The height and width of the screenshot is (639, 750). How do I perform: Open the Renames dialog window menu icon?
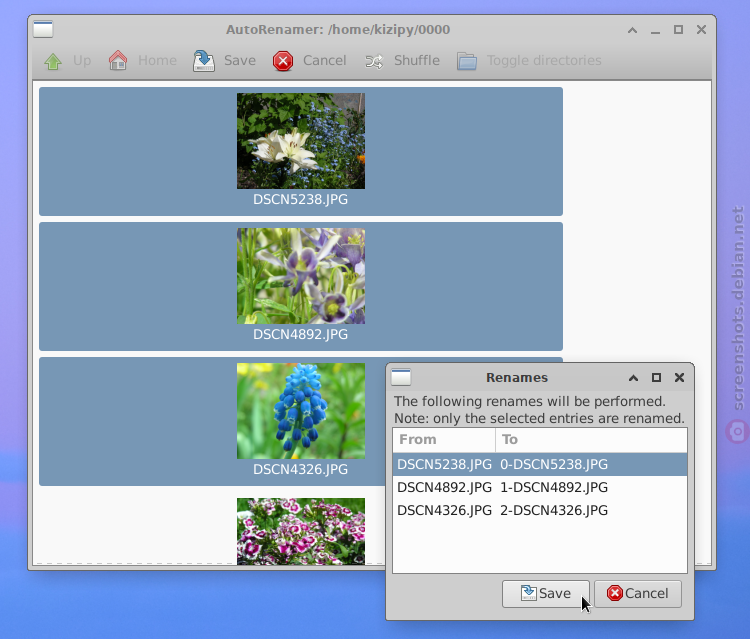pos(401,377)
